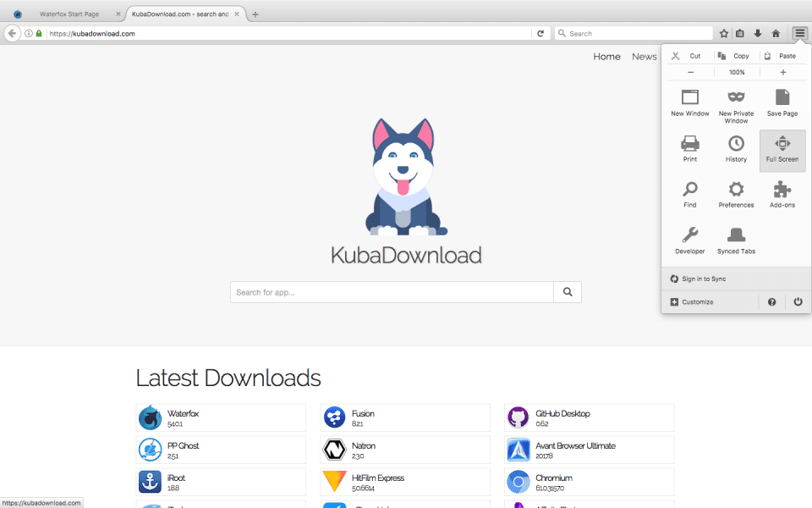The height and width of the screenshot is (508, 812).
Task: Click the Natron app icon
Action: 335,450
